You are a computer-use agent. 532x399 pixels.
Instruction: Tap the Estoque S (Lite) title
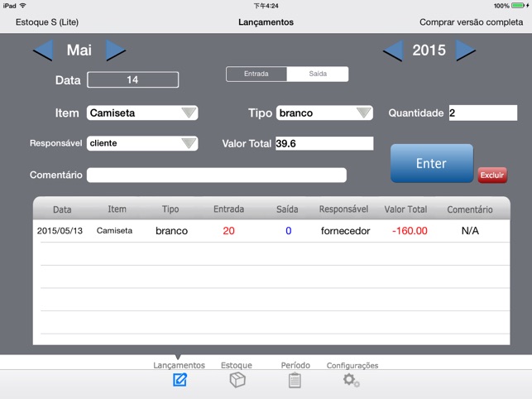click(47, 22)
